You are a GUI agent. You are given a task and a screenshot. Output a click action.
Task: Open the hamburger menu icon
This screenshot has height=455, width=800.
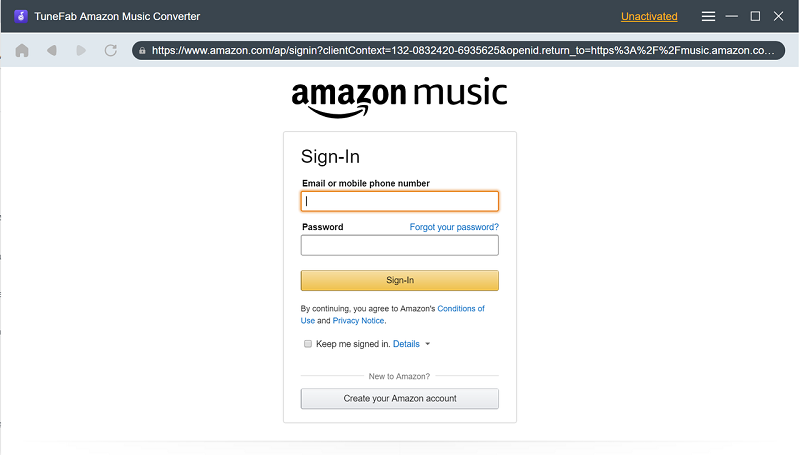click(x=708, y=16)
